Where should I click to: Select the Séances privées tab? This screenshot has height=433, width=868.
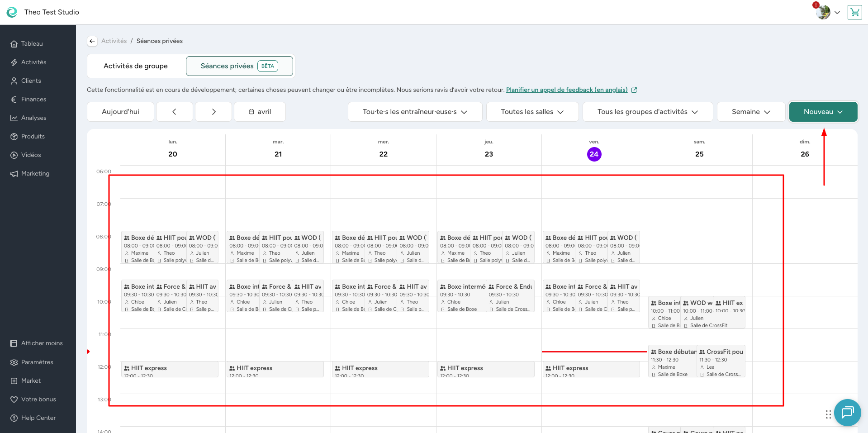coord(239,66)
